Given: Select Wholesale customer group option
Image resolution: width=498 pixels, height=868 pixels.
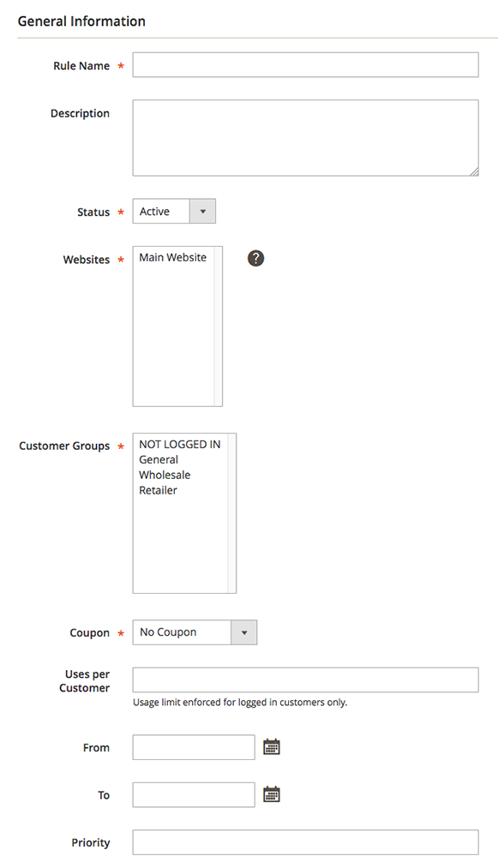Looking at the screenshot, I should point(165,475).
